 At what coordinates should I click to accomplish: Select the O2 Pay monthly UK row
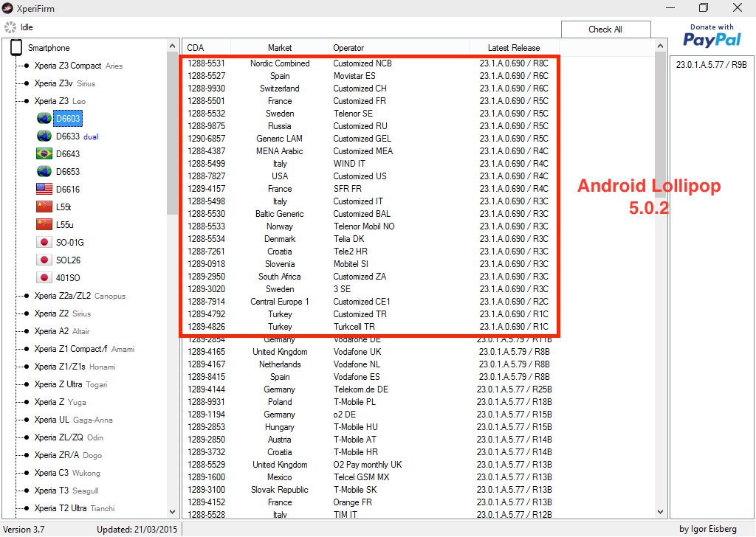pos(371,464)
